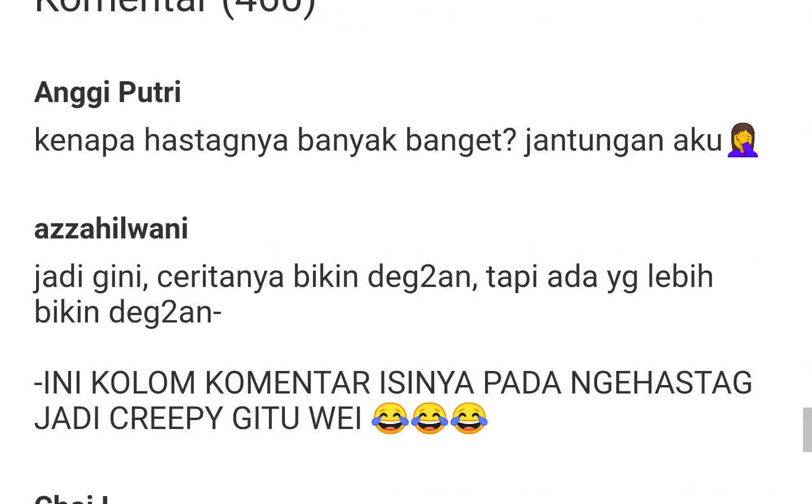Tap the facepalm emoji in Anggi Putri's comment

pyautogui.click(x=743, y=140)
